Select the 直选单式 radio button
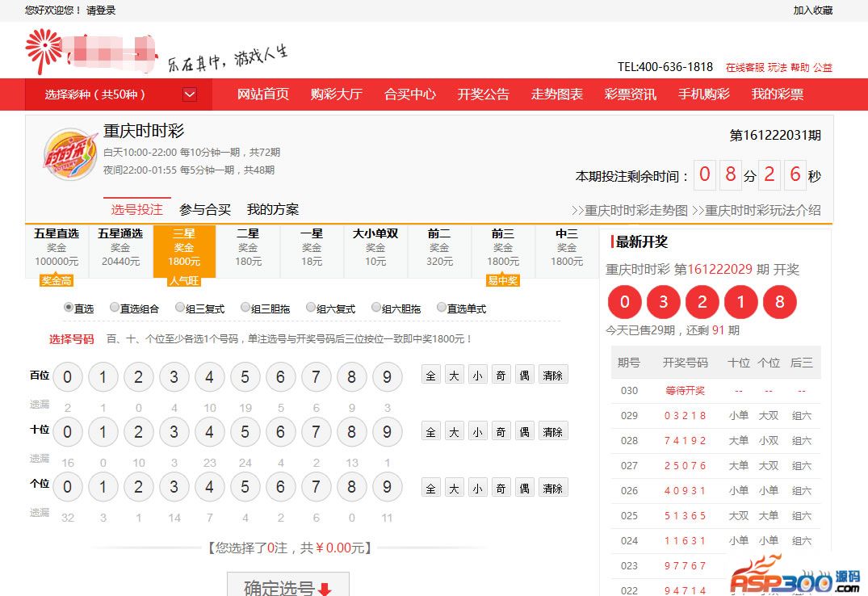 coord(441,307)
